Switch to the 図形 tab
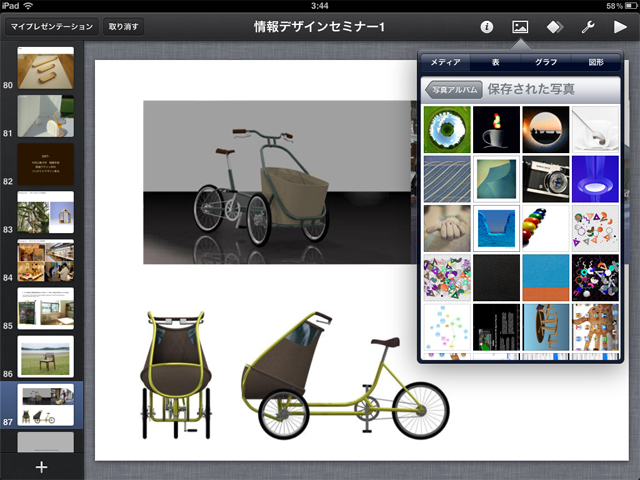The image size is (640, 480). pos(596,62)
